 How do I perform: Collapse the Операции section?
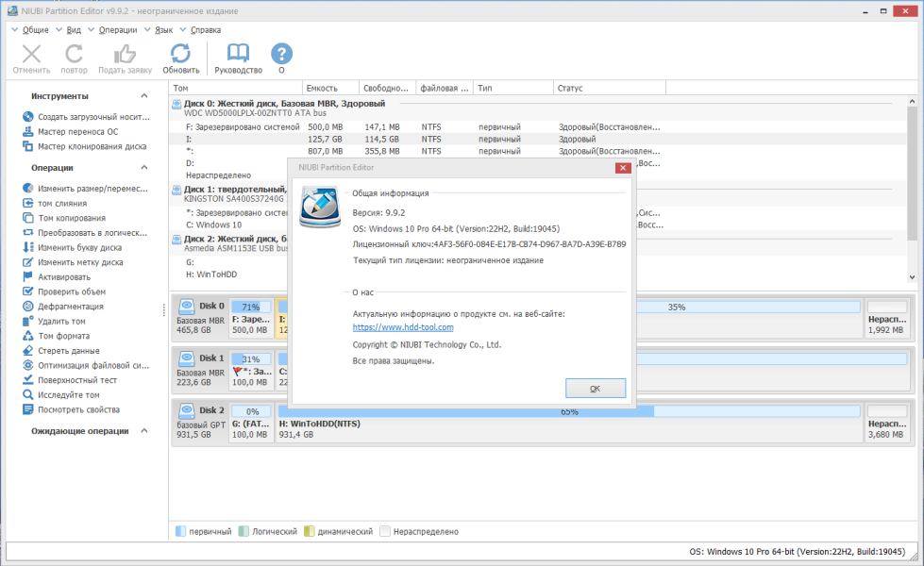(x=144, y=167)
